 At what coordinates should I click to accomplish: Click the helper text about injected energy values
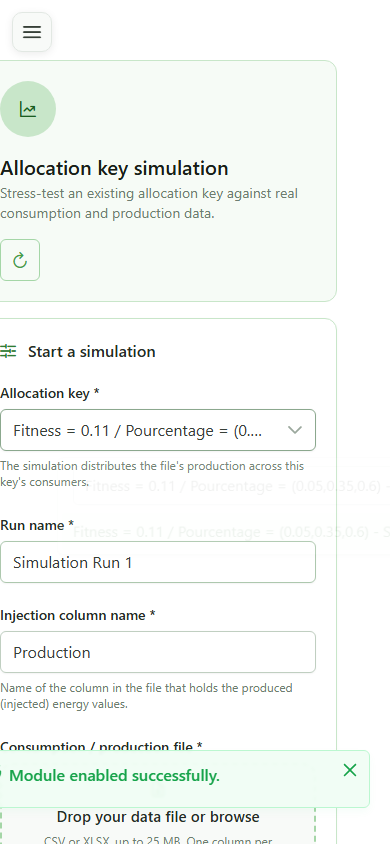pos(146,695)
